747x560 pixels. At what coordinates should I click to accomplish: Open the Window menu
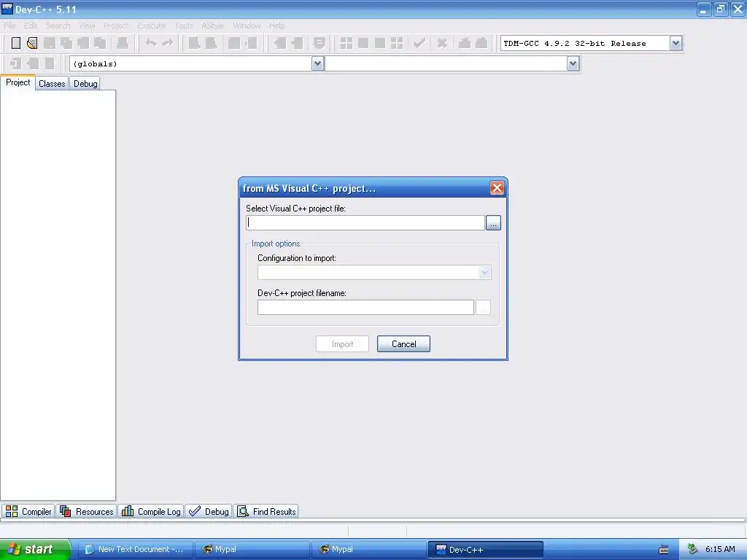(247, 26)
